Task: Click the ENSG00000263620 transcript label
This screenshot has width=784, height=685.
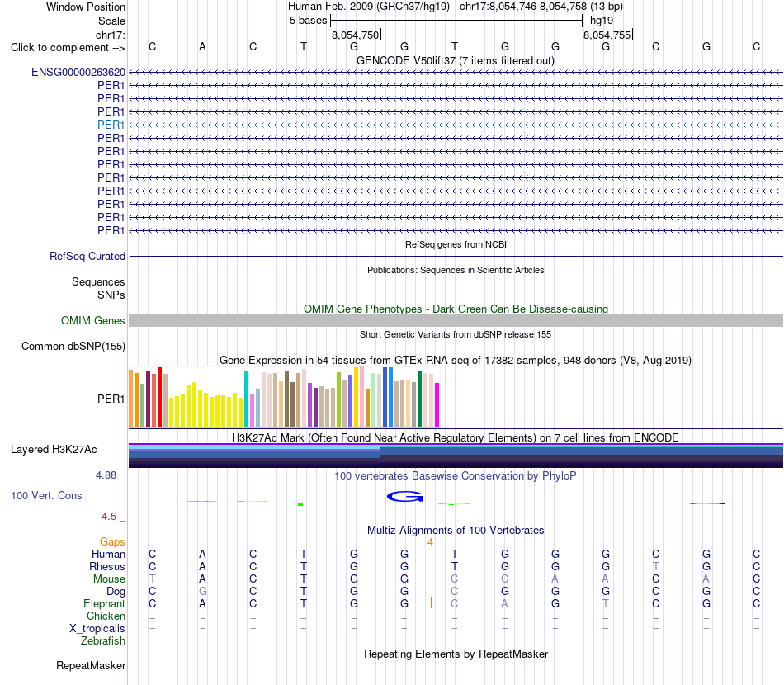Action: (x=78, y=72)
